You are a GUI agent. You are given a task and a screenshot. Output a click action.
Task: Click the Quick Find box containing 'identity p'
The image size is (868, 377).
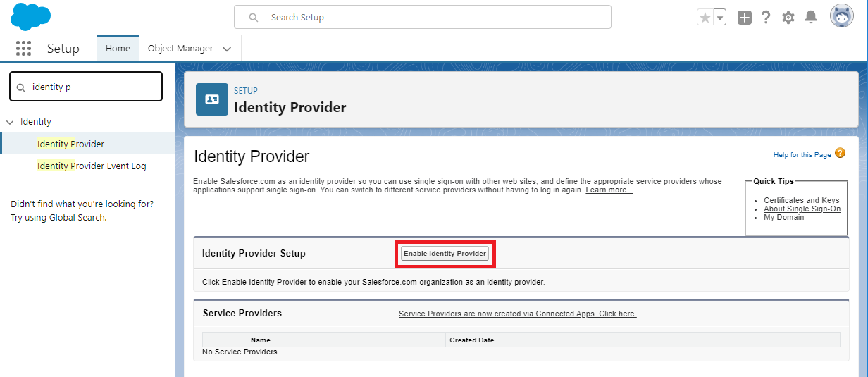coord(86,87)
